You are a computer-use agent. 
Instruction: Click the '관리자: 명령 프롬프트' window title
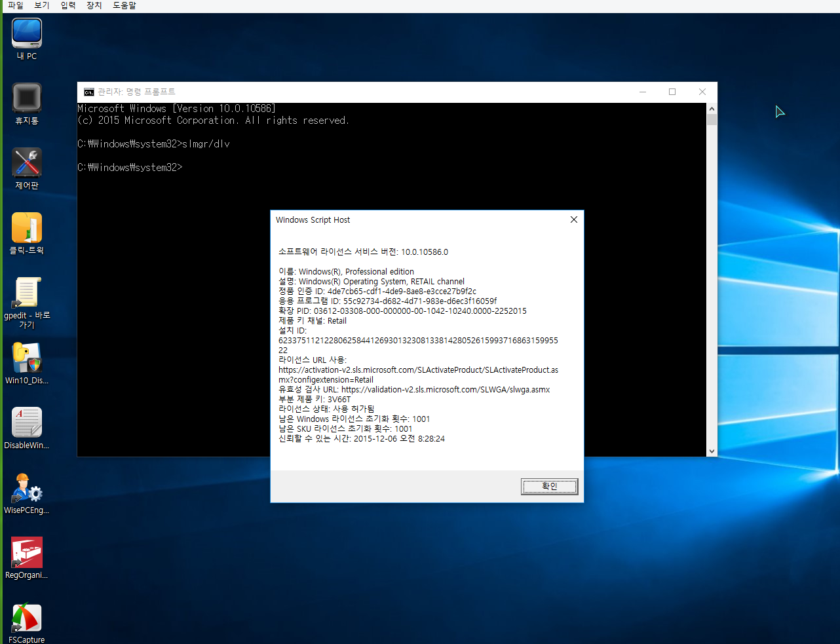tap(136, 92)
